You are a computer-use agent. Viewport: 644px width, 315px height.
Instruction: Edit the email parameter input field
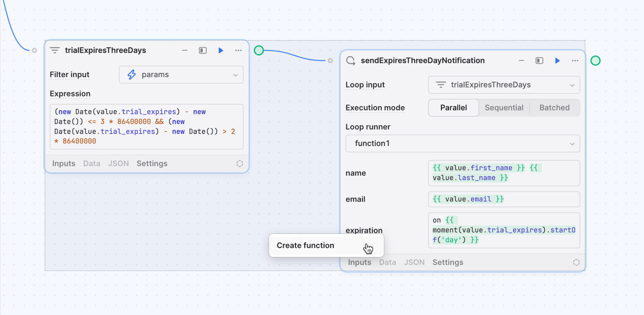click(504, 199)
